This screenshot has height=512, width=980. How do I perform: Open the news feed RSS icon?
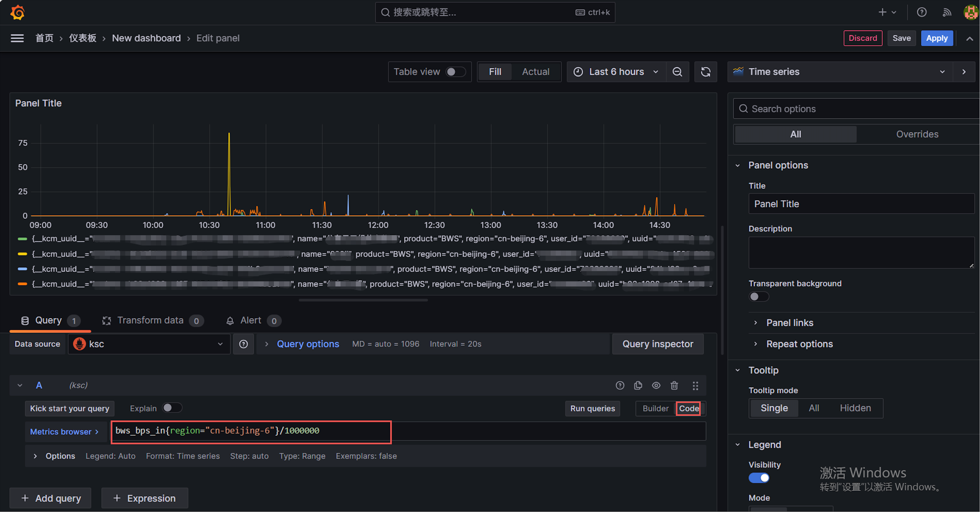pos(947,13)
